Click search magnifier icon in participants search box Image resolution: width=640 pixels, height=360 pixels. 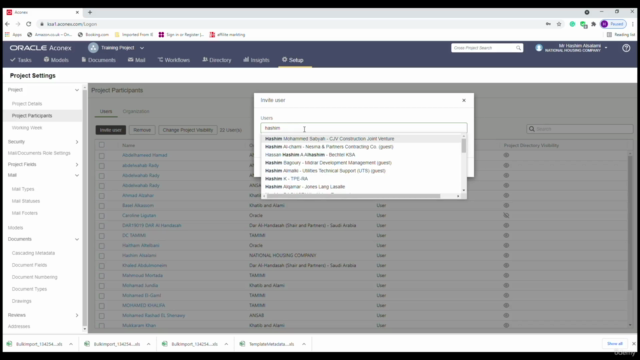531,129
